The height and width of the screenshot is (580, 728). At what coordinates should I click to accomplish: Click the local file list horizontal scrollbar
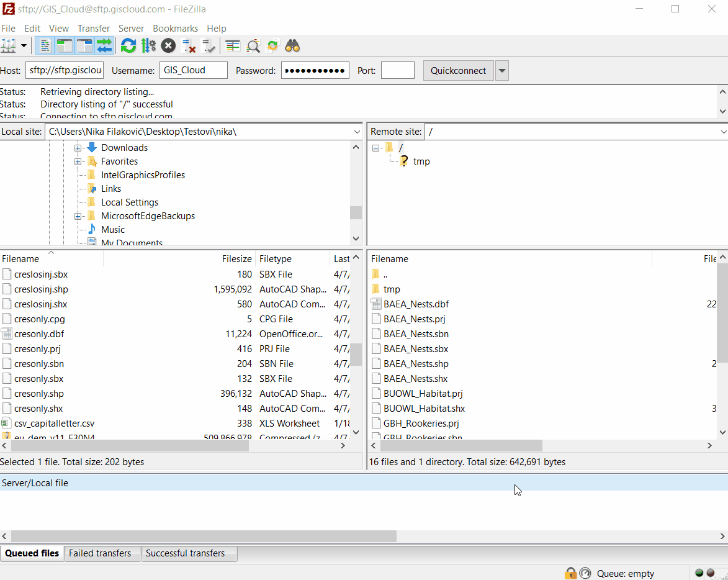tap(130, 445)
